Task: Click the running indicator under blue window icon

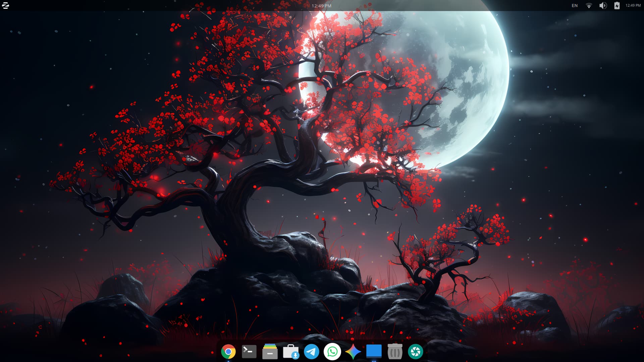Action: click(374, 361)
